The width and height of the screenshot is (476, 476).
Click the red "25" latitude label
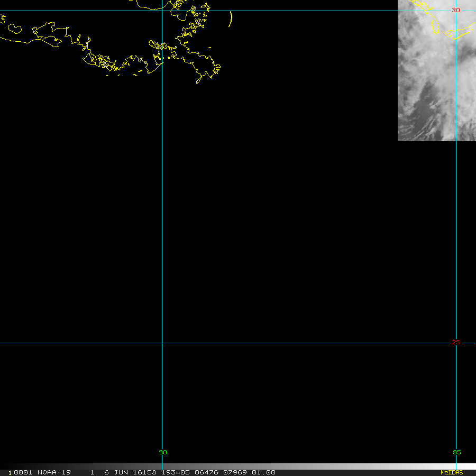[456, 342]
